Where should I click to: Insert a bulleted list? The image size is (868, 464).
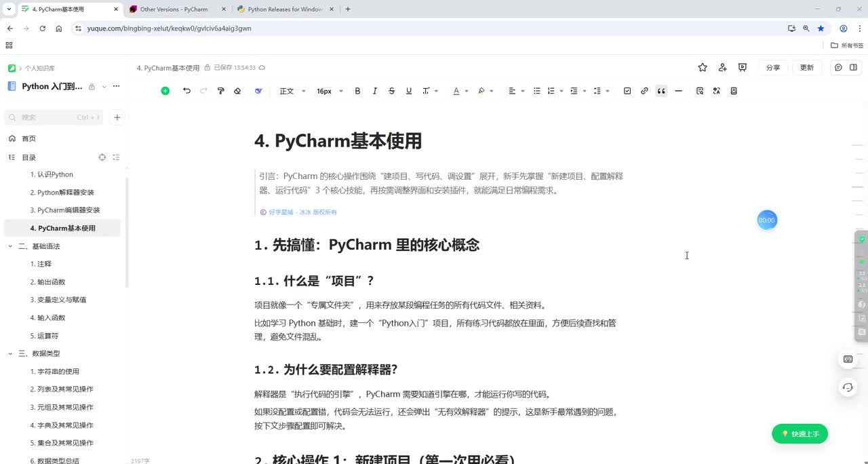point(537,91)
